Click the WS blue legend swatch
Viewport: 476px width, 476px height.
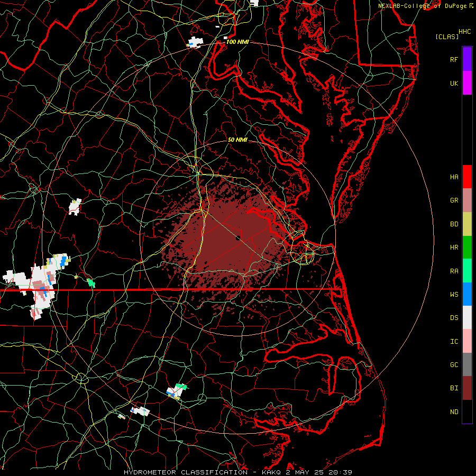[467, 294]
